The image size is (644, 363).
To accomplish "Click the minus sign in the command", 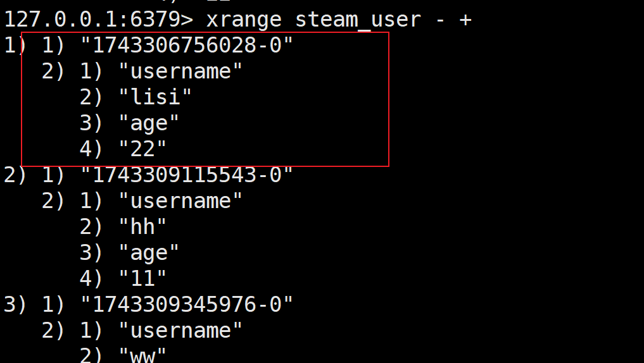I will tap(440, 20).
